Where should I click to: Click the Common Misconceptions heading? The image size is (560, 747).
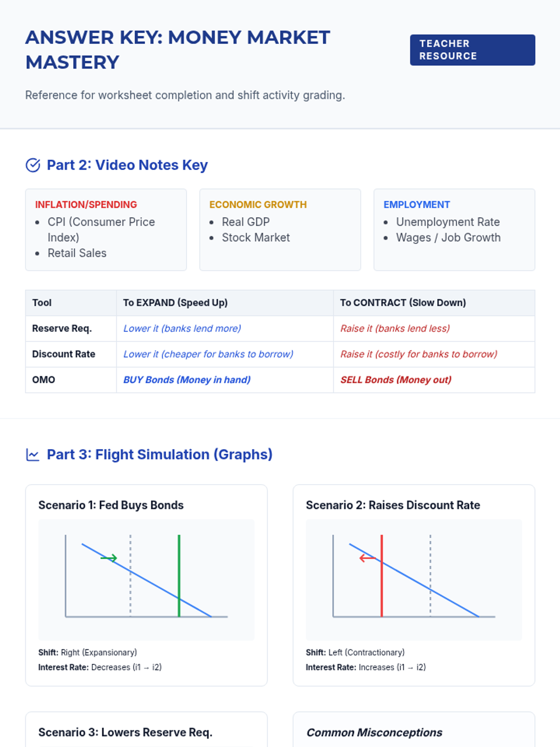374,733
